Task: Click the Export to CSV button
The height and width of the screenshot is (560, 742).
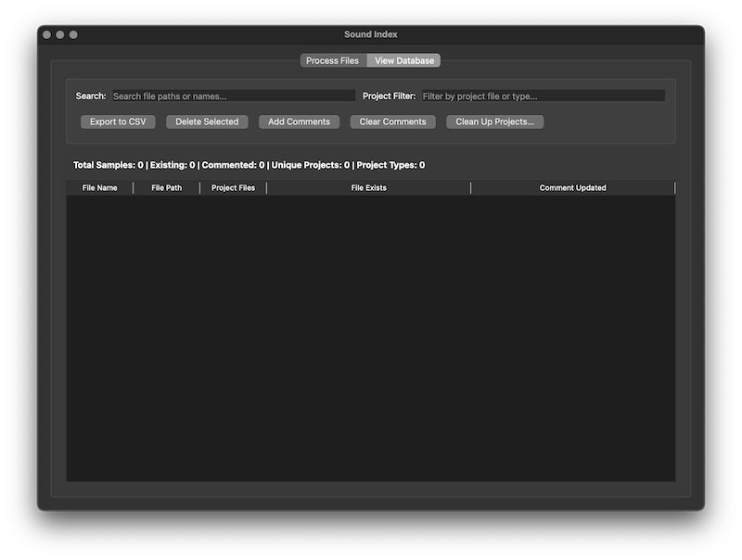Action: 117,121
